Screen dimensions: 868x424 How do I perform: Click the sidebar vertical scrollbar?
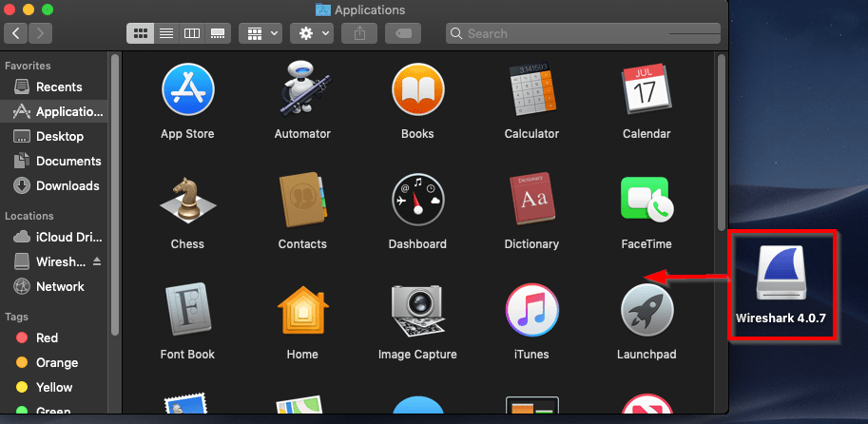click(x=115, y=194)
